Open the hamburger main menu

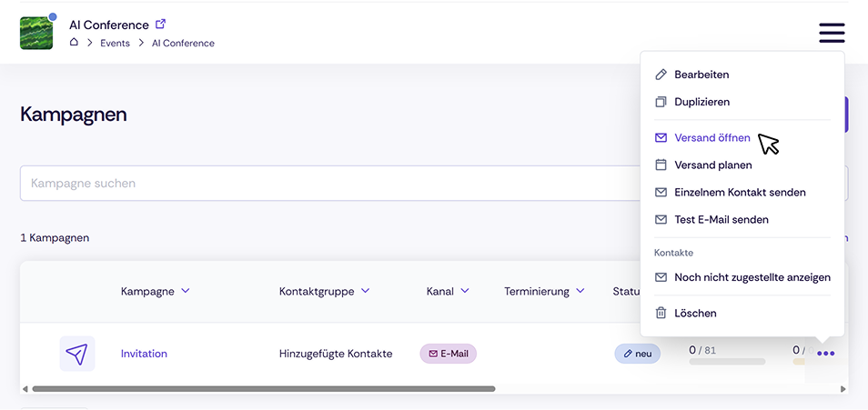pos(832,34)
